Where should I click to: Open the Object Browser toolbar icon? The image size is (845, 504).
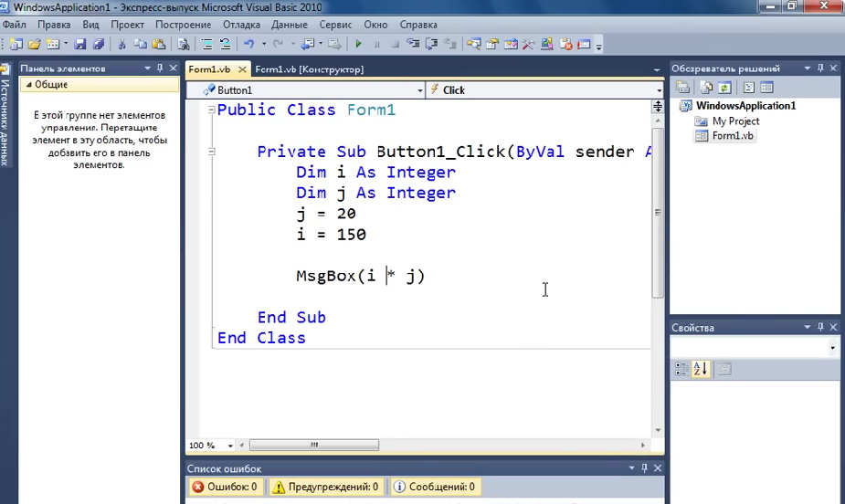511,44
